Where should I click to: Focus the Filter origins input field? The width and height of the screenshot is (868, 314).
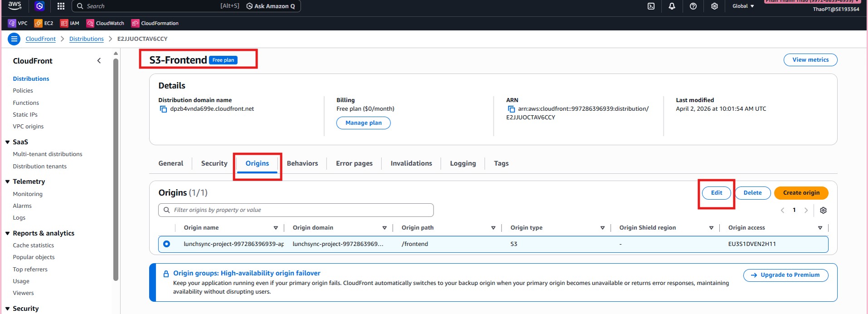(296, 210)
